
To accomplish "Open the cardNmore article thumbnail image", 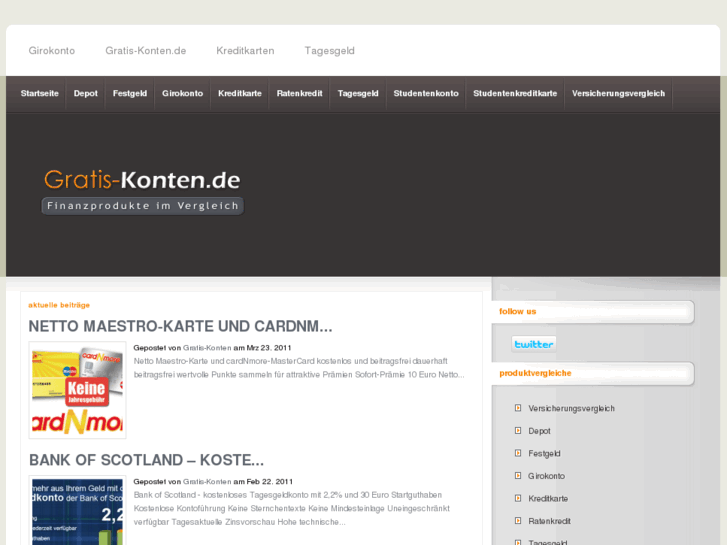I will coord(77,390).
